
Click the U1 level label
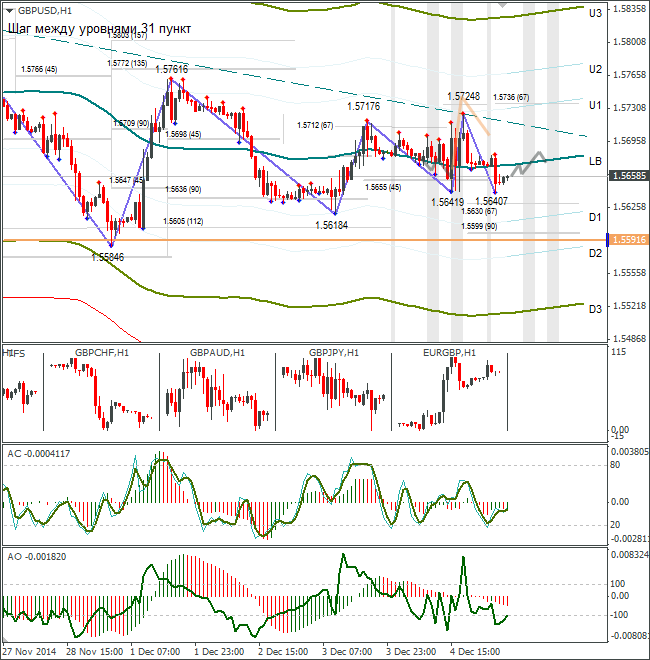point(595,106)
